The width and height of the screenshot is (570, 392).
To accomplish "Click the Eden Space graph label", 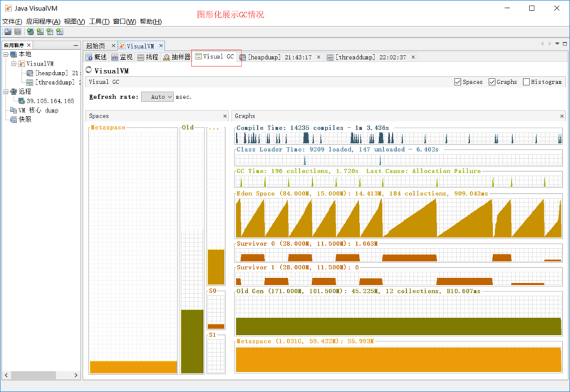I will [x=362, y=193].
